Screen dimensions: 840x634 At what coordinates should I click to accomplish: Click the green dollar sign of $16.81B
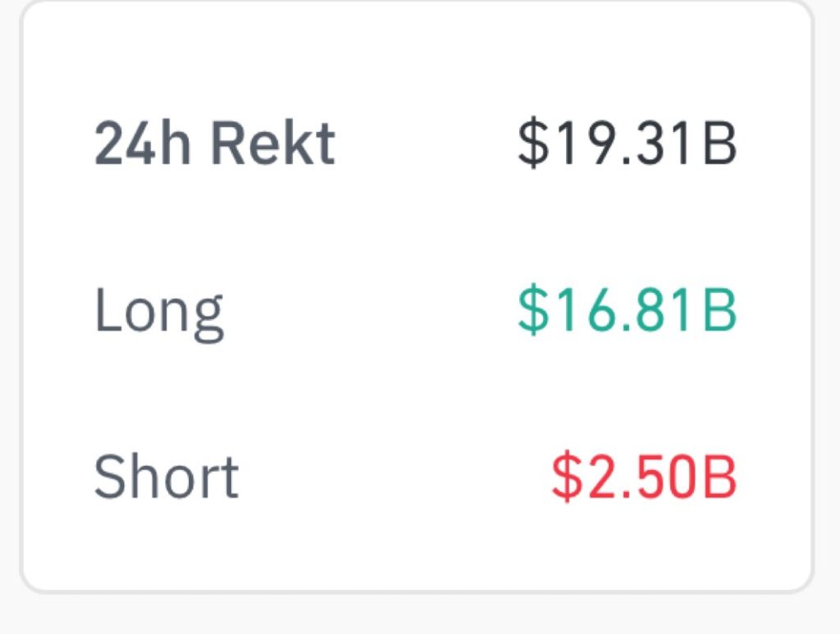(532, 311)
